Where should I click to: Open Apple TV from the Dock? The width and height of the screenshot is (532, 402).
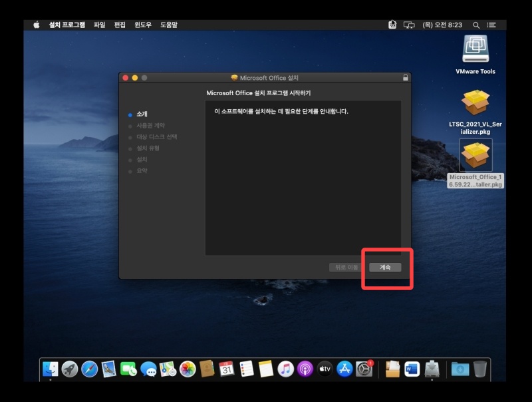point(325,369)
